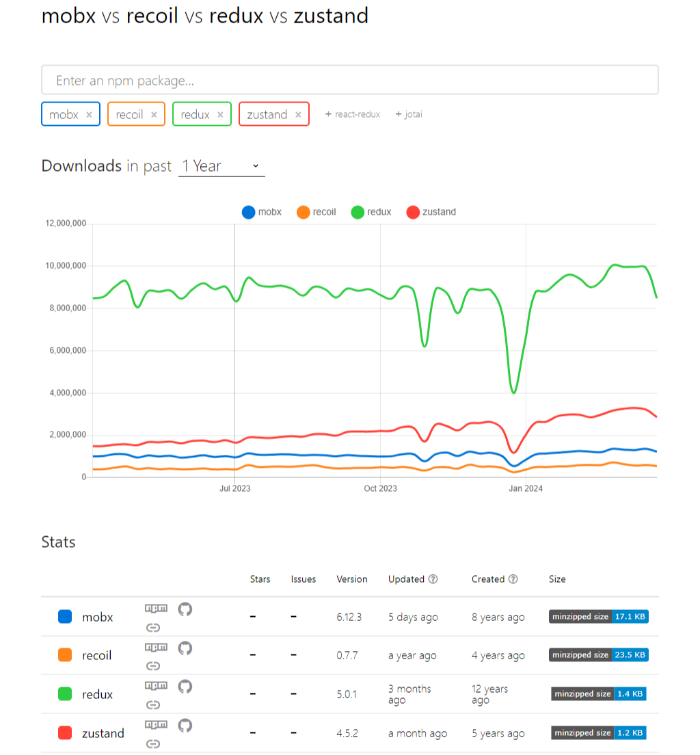Click redux minzipped size 1.4 KB badge
Screen dimensions: 700x755
(598, 694)
